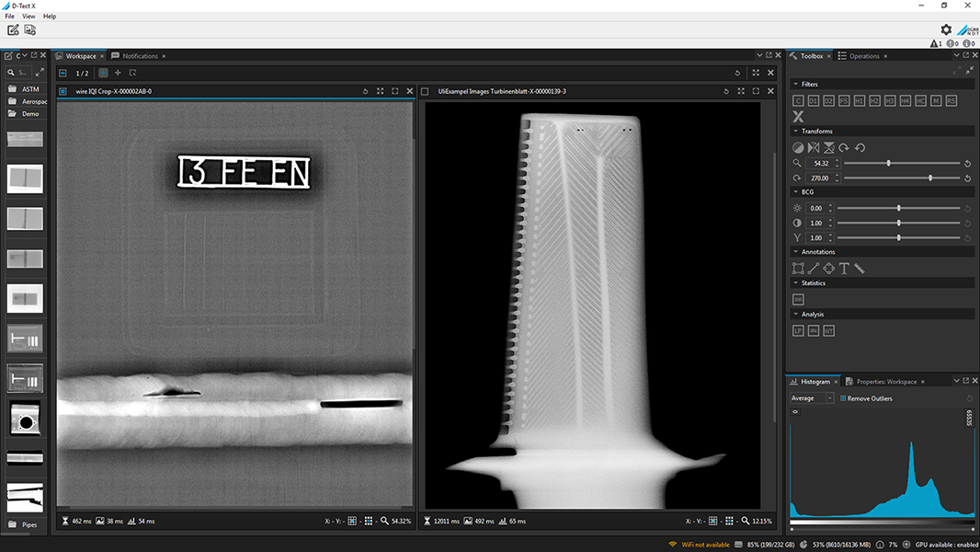
Task: Toggle the Remove Outliers checkbox
Action: tap(843, 398)
